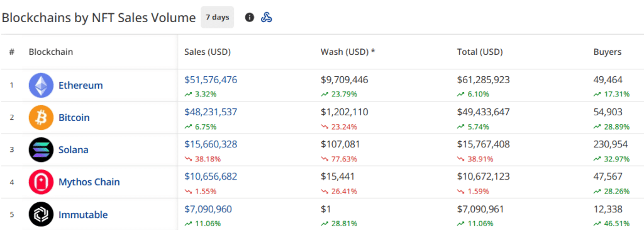Click Immutable sales value $7,090,960

coord(208,209)
